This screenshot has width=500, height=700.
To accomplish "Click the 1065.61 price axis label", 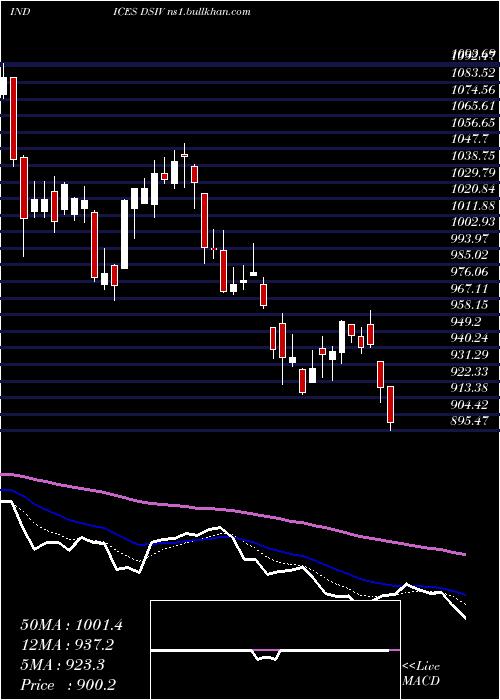I will pos(473,106).
